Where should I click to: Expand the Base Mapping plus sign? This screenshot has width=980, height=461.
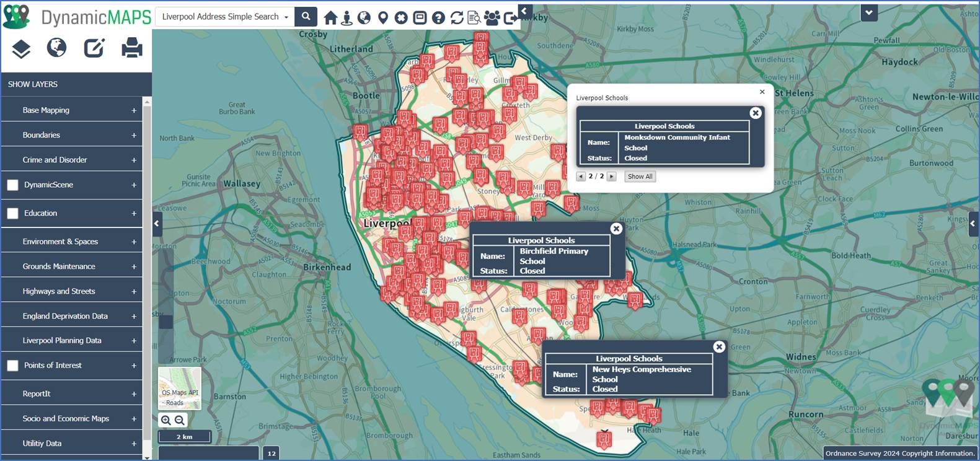(x=134, y=110)
